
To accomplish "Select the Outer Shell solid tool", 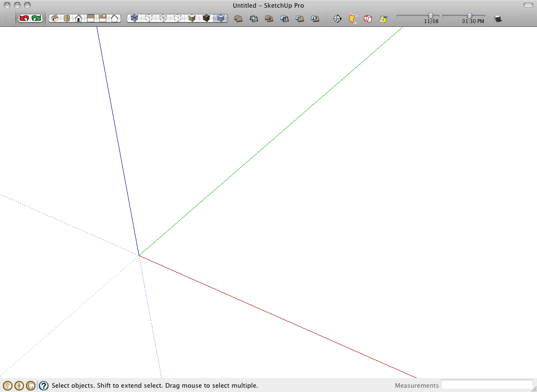I will click(x=239, y=19).
